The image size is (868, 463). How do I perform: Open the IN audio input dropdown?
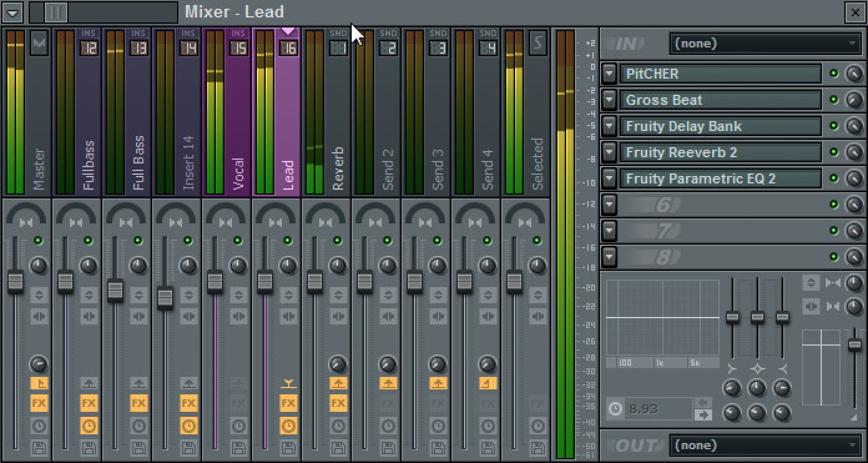766,44
